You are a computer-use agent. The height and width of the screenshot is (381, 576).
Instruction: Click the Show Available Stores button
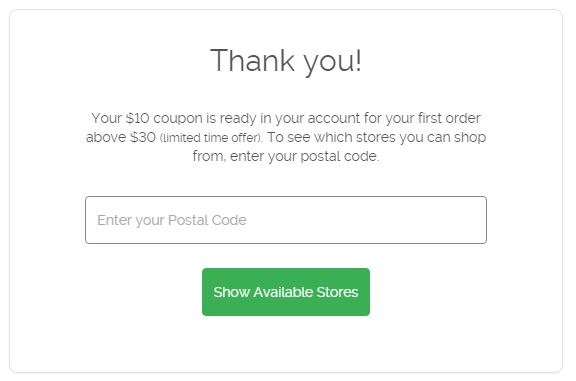[286, 292]
